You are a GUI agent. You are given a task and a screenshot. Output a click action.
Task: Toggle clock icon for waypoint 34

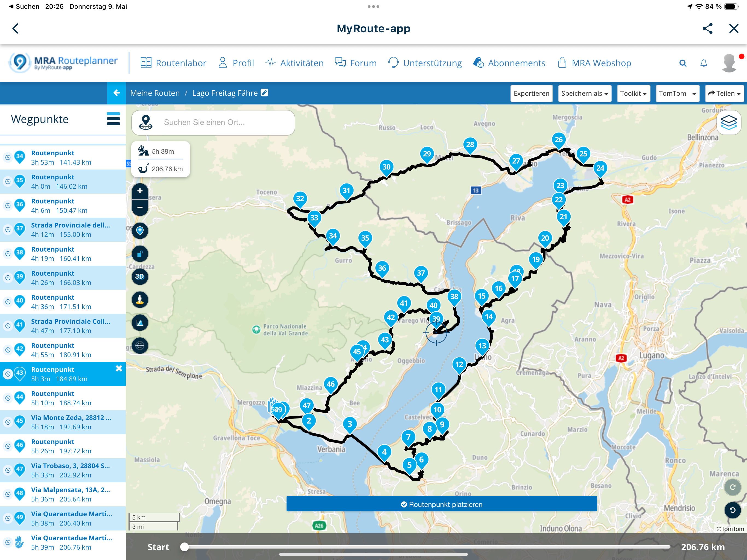[x=8, y=157]
